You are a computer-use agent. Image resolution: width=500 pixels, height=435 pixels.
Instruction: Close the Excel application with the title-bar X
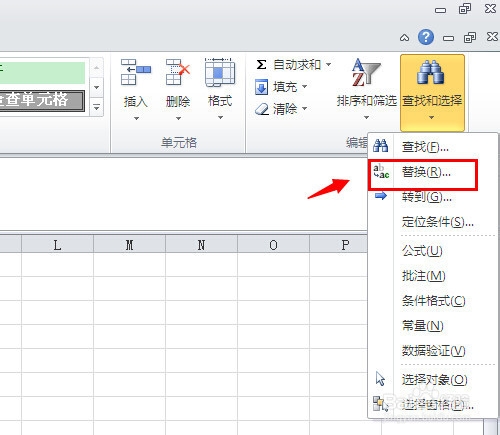coord(490,9)
